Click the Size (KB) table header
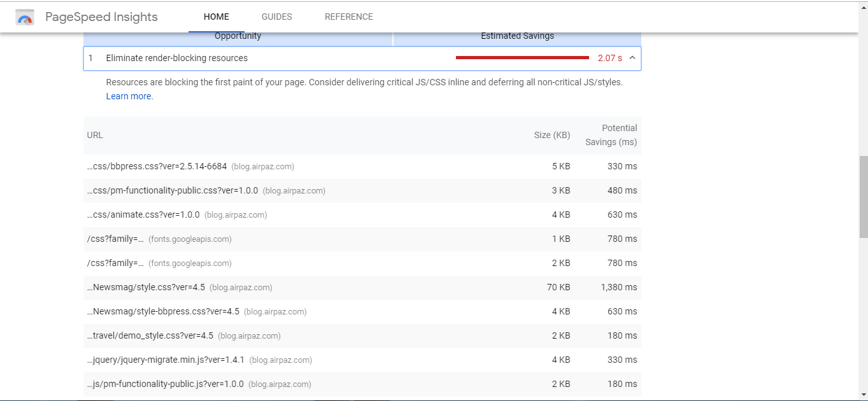 tap(552, 135)
